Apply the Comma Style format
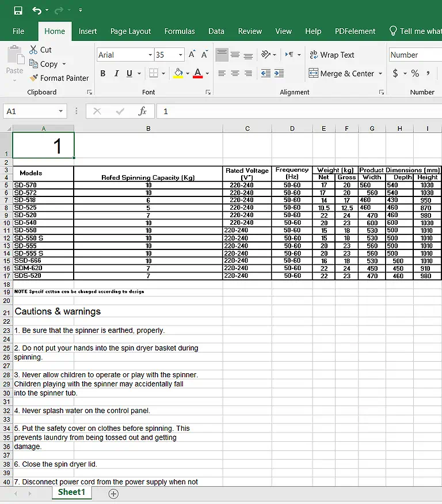The image size is (442, 504). click(428, 73)
